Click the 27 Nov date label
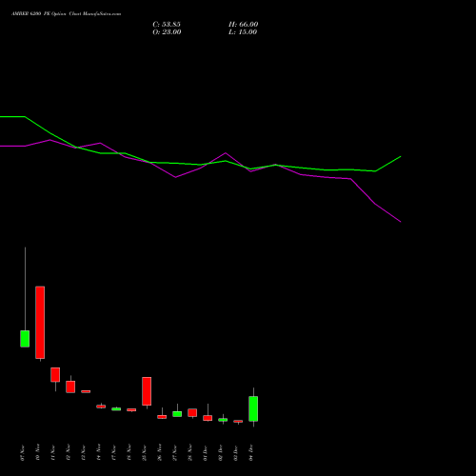 175,453
